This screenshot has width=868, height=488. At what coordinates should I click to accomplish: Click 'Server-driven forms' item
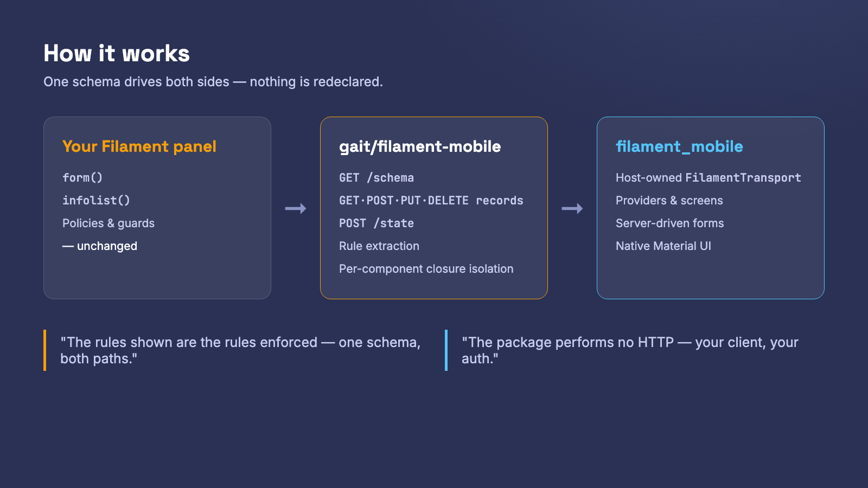pyautogui.click(x=670, y=223)
